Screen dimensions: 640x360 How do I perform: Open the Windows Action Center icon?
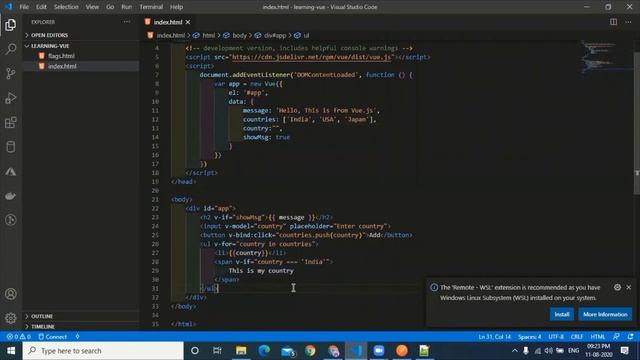click(x=624, y=351)
